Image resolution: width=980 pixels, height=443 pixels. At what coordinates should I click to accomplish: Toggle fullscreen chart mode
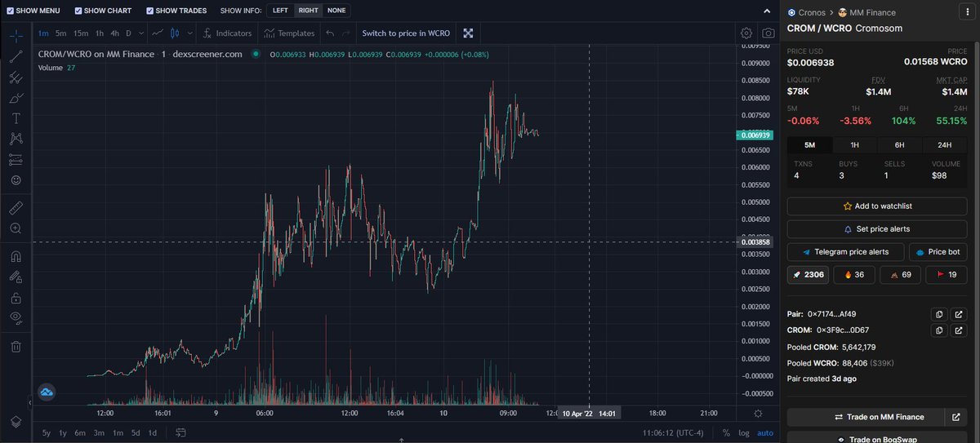(468, 33)
